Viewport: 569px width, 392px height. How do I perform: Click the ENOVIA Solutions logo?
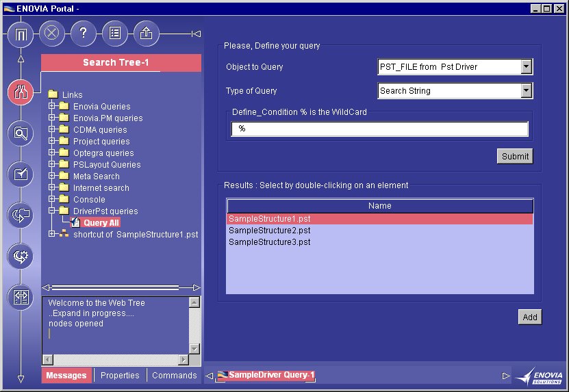tap(540, 376)
